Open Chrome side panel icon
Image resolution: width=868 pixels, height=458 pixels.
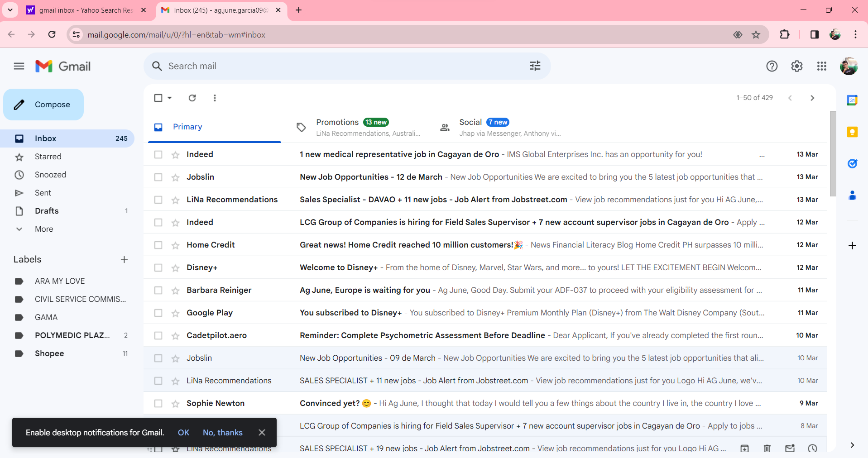pyautogui.click(x=815, y=35)
